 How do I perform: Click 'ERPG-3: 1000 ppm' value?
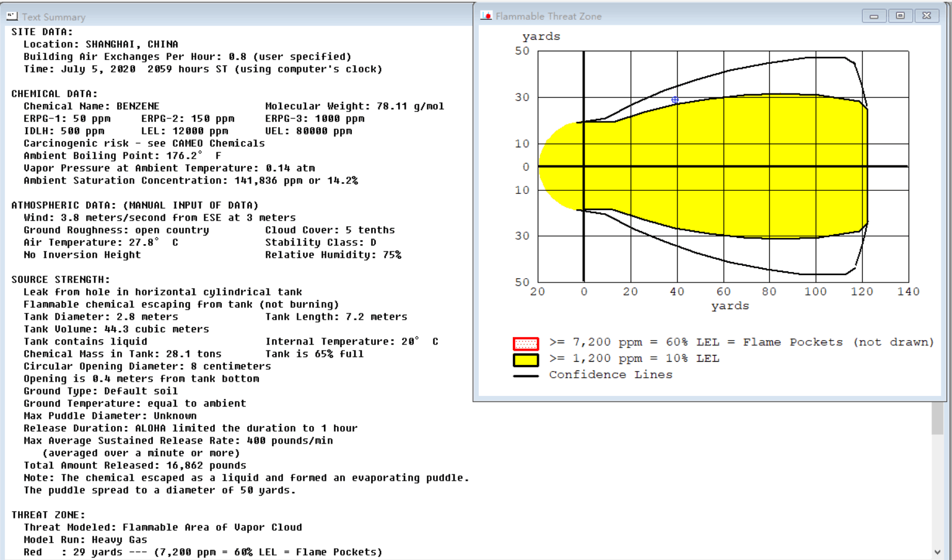tap(315, 119)
